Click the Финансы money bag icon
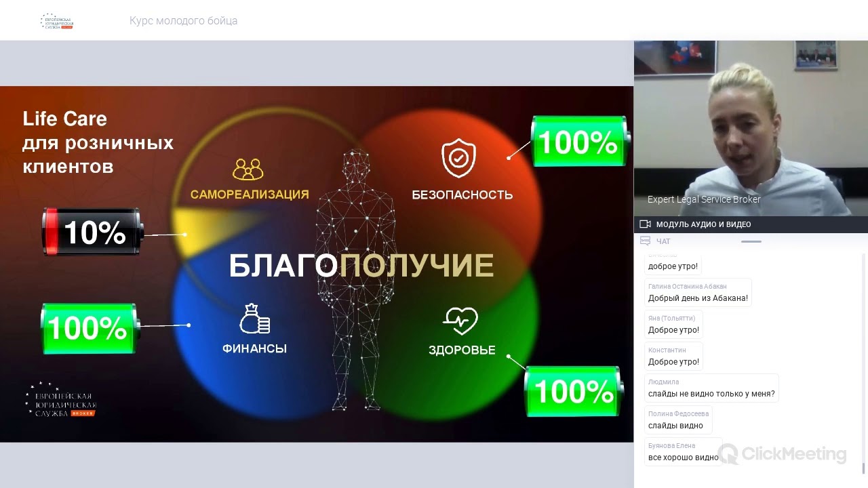The height and width of the screenshot is (488, 868). (x=255, y=319)
